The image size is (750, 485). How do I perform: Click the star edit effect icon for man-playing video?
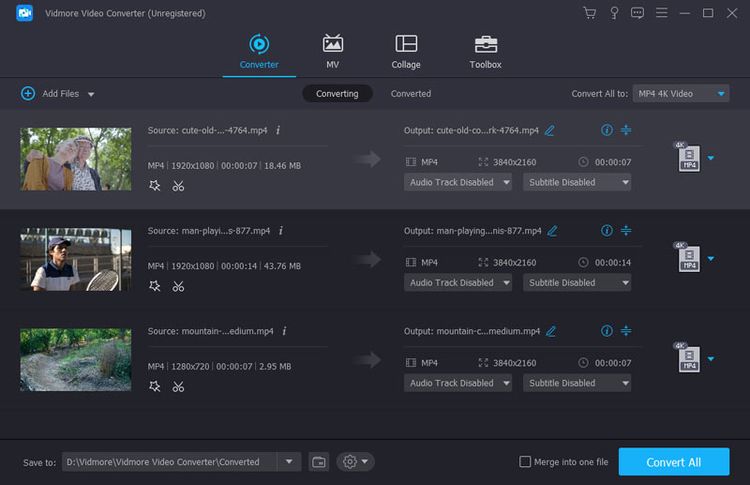155,286
